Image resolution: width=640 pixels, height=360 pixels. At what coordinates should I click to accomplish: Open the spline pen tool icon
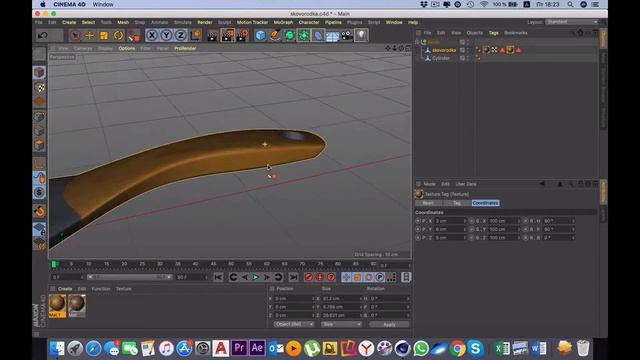(x=275, y=36)
